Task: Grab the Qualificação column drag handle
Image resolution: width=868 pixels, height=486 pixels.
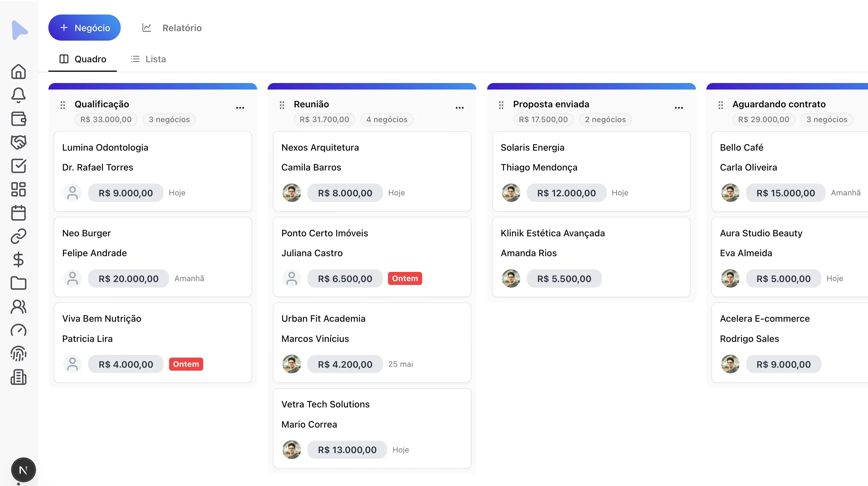Action: (x=63, y=105)
